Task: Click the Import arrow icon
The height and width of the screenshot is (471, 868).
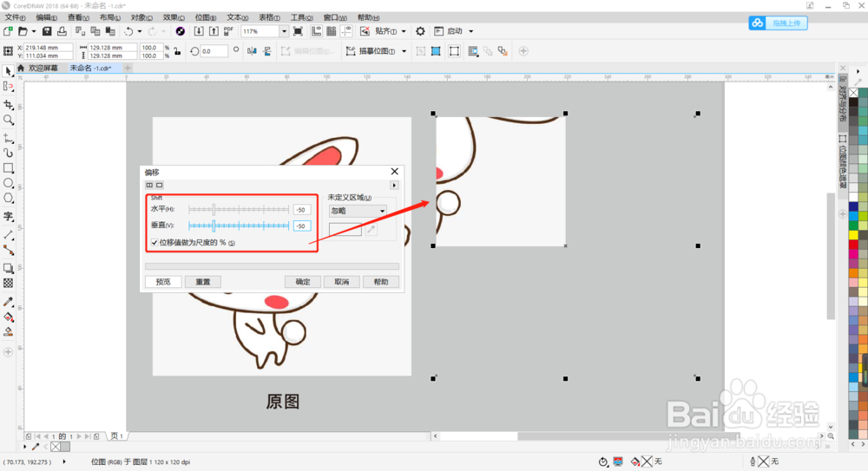Action: coord(199,31)
